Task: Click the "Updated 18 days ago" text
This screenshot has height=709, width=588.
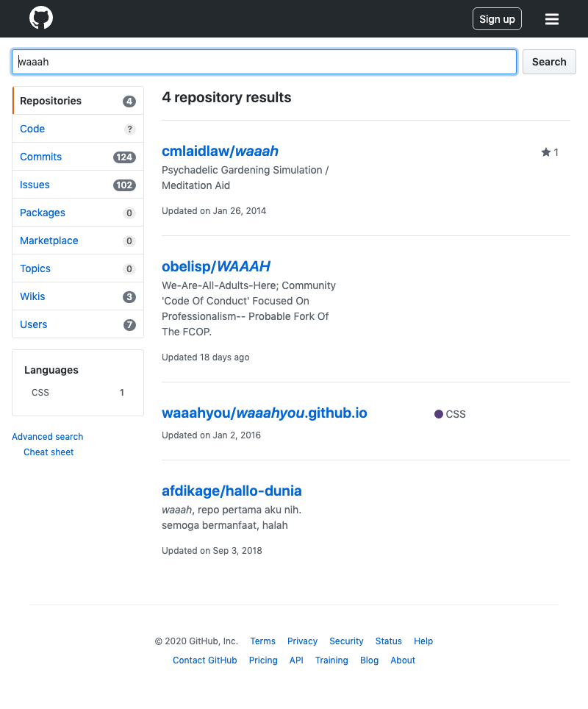Action: pyautogui.click(x=206, y=357)
